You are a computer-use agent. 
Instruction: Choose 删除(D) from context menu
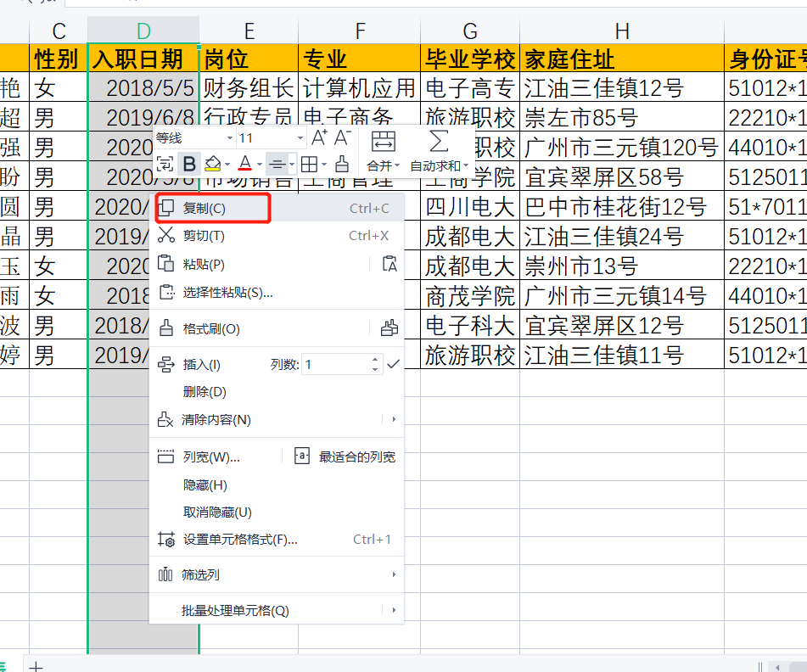click(x=277, y=392)
